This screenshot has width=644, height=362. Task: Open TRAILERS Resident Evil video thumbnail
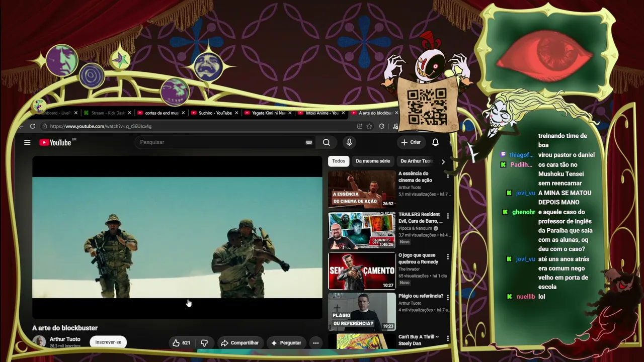362,230
